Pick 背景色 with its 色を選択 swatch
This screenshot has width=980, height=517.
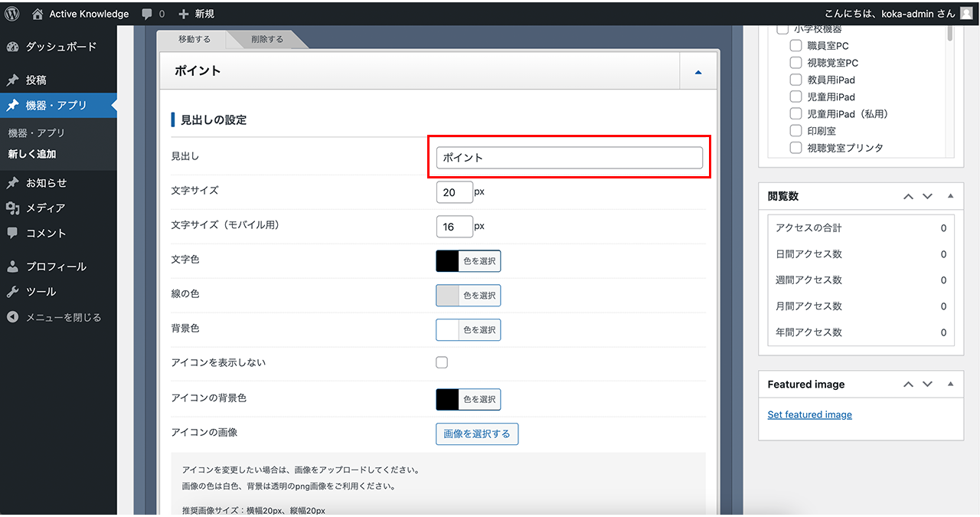(x=468, y=330)
